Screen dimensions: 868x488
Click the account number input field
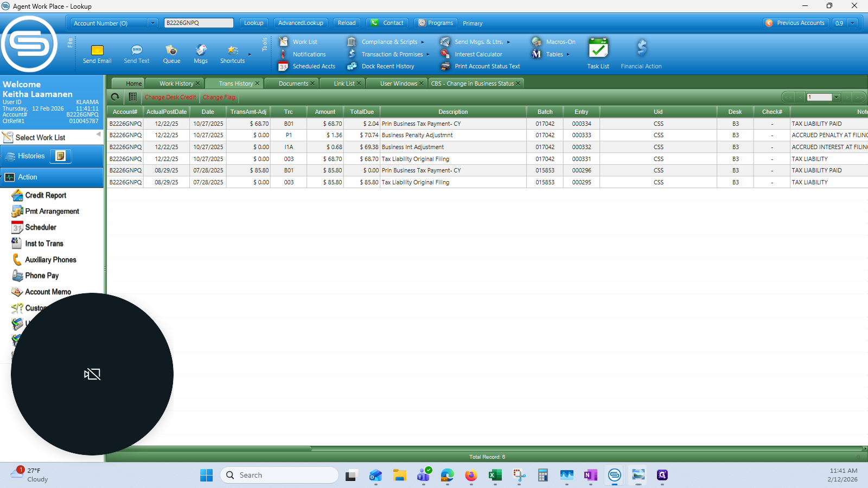(199, 23)
